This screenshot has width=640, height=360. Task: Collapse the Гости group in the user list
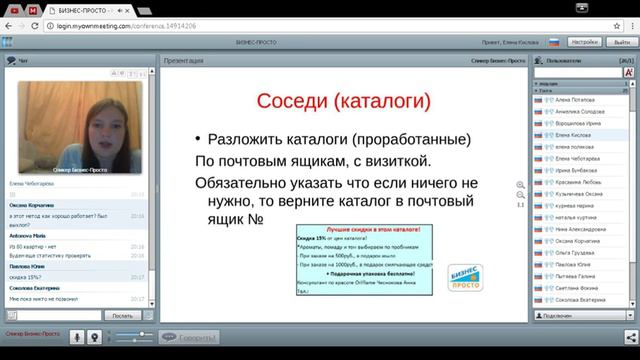(581, 90)
